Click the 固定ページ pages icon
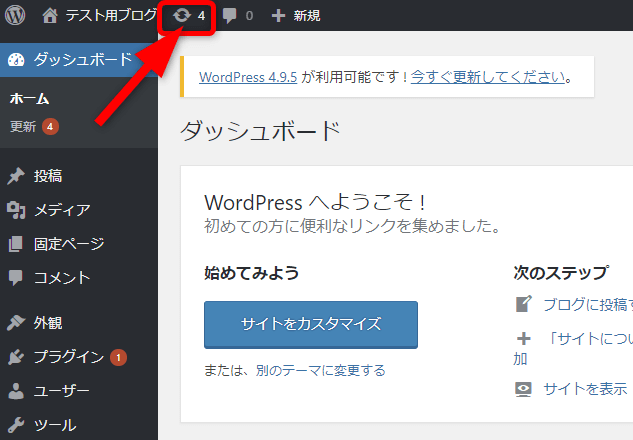633x440 pixels. 16,244
